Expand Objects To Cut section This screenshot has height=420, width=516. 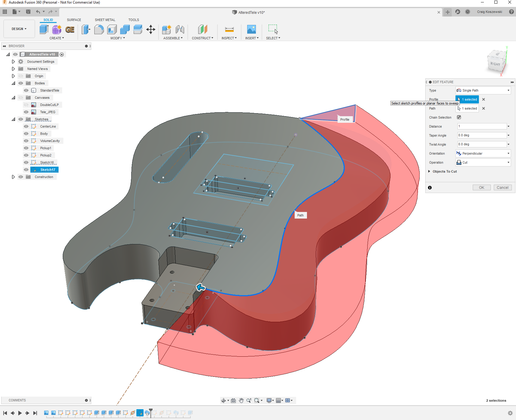[429, 171]
